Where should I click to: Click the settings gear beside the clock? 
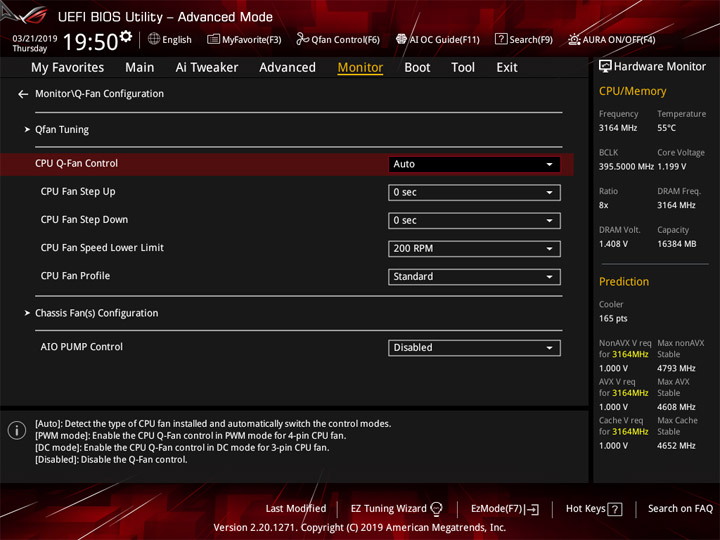coord(126,36)
